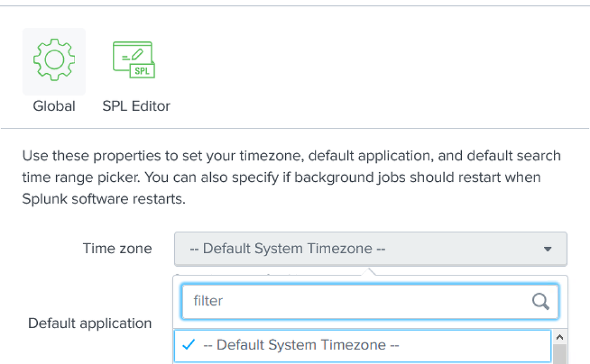Click the blue checkmark beside Default System Timezone
590x364 pixels.
[189, 345]
